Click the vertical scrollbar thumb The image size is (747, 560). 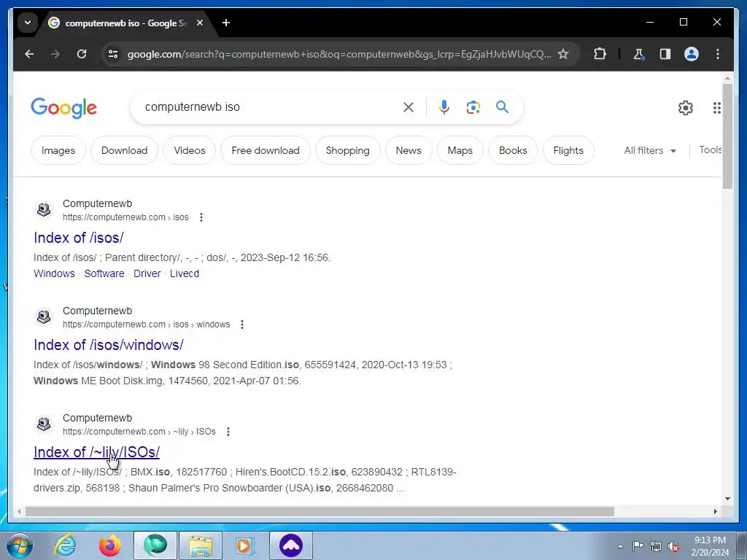point(727,136)
